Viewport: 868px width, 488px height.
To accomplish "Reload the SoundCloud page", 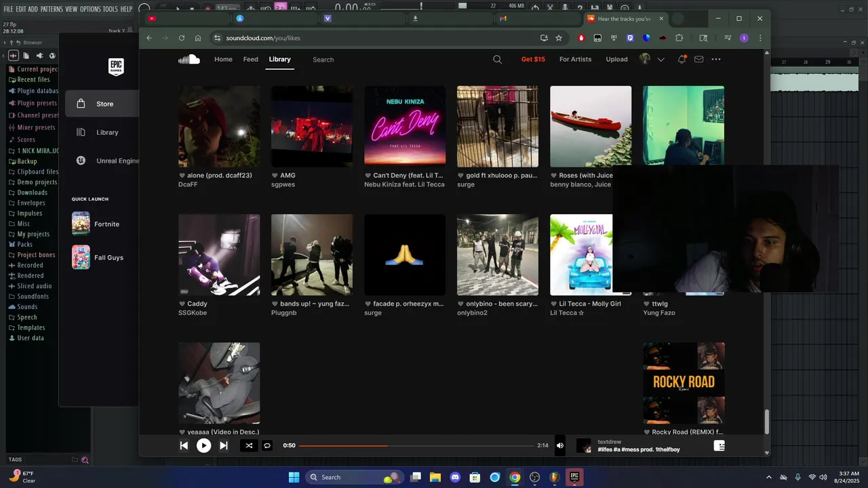I will tap(181, 38).
